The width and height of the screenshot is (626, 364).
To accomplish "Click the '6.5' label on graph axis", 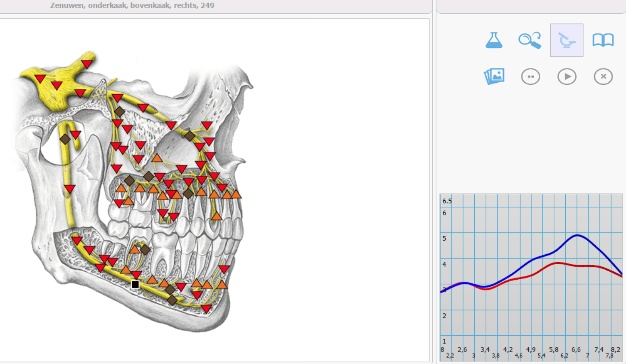I will click(x=447, y=201).
